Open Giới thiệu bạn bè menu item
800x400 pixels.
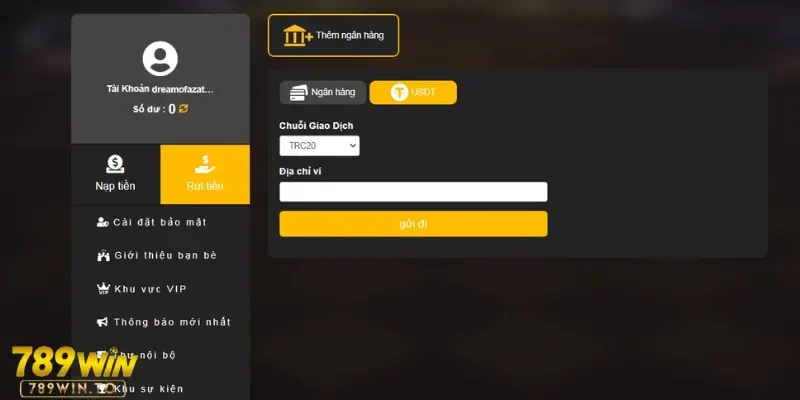coord(160,255)
